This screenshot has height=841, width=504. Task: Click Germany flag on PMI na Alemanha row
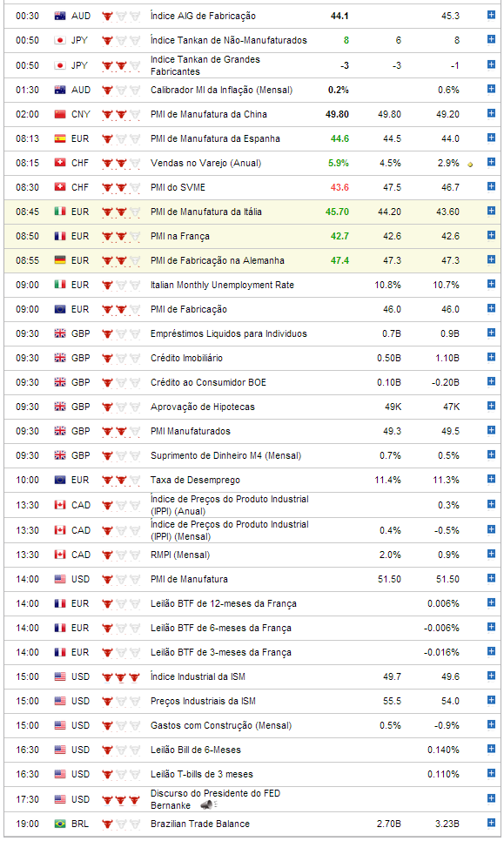(x=60, y=260)
